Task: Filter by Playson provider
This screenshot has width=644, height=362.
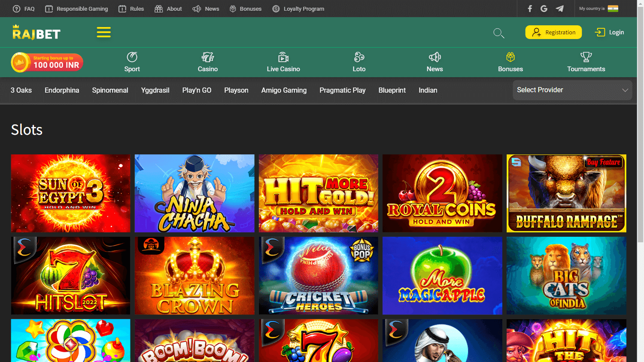Action: click(236, 90)
